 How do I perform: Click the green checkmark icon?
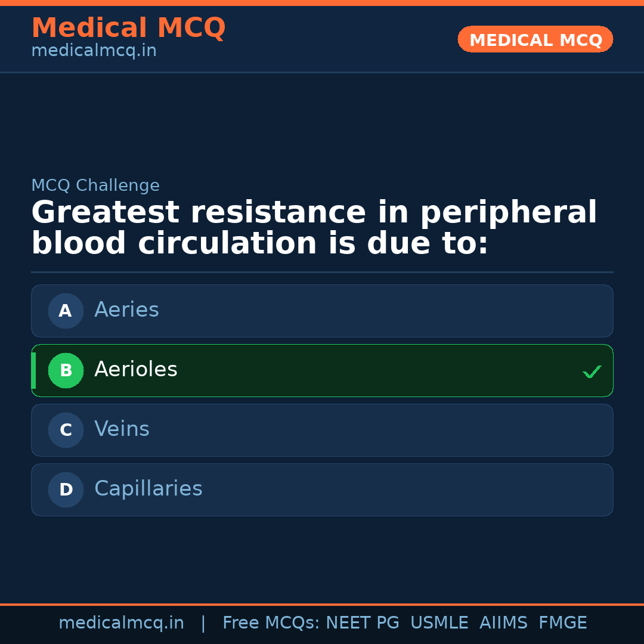592,371
